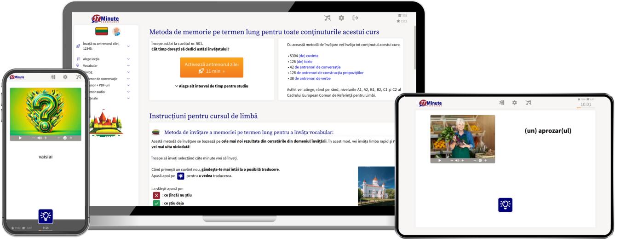Tap the lightbulb button on the phone
The width and height of the screenshot is (644, 245).
click(46, 216)
